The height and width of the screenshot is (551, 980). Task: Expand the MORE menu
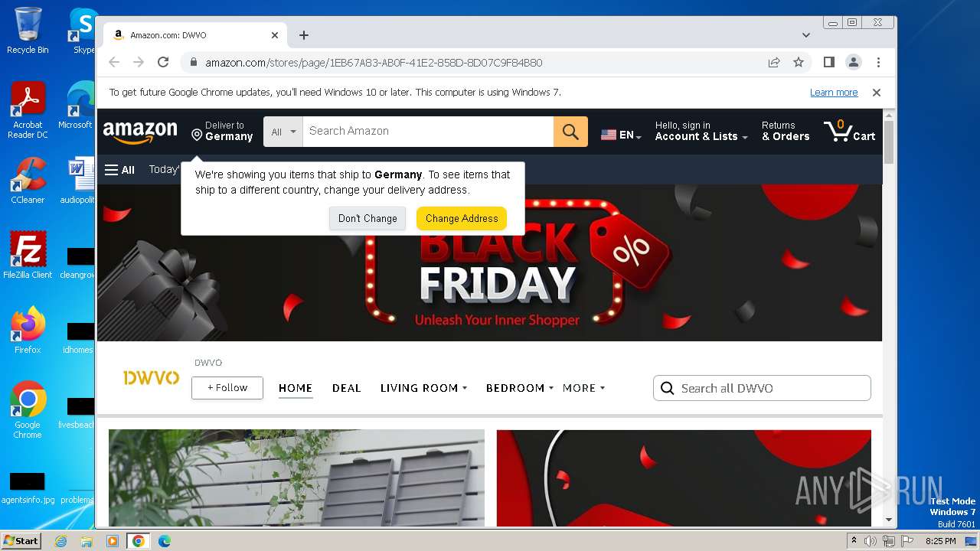click(x=583, y=388)
